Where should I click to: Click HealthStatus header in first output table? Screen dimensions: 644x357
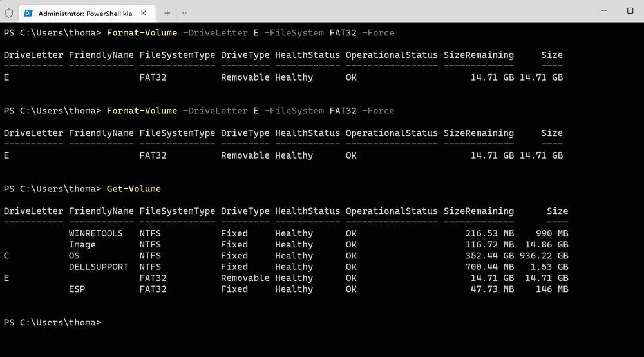[308, 55]
